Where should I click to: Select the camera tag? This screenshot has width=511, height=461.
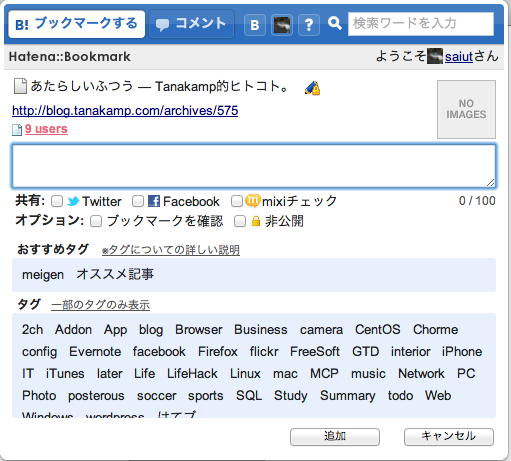[x=321, y=330]
